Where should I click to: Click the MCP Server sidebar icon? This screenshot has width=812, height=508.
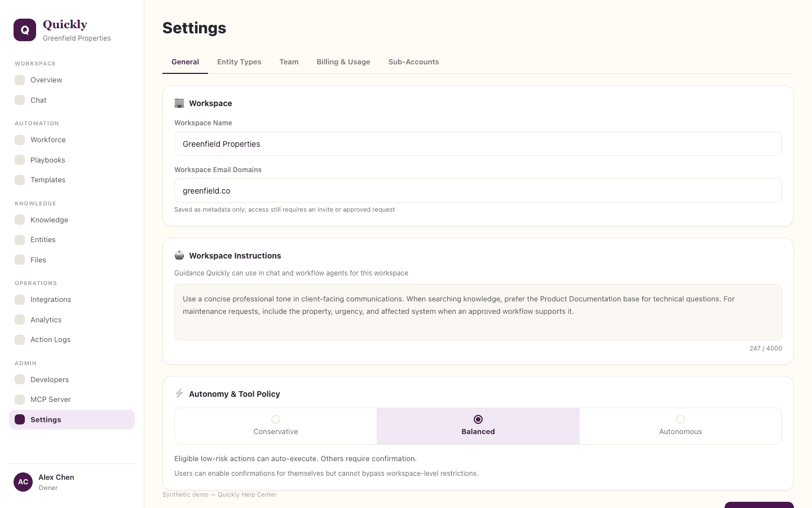(20, 400)
